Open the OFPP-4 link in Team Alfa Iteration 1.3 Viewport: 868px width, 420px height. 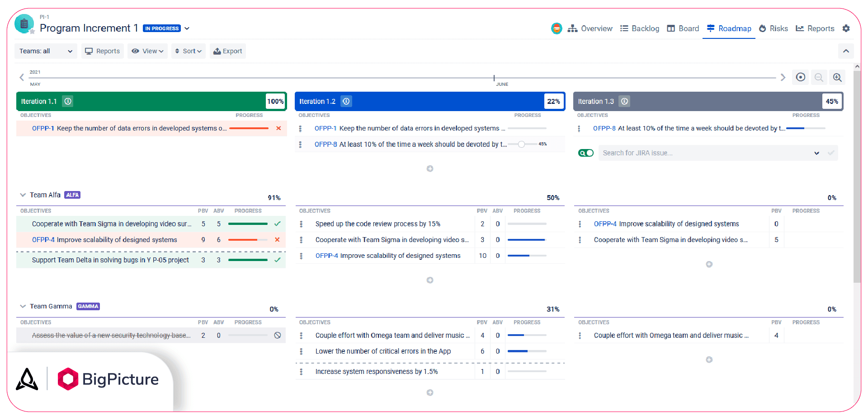pyautogui.click(x=605, y=224)
